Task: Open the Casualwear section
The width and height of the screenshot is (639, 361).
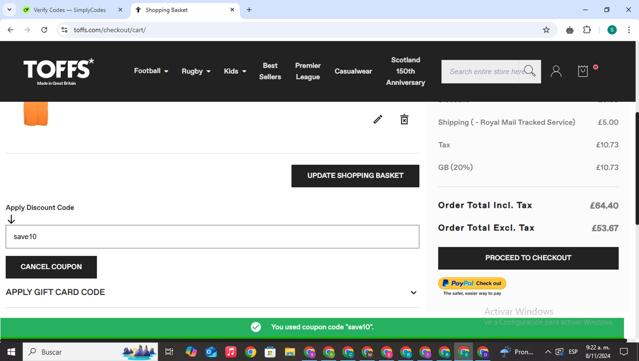Action: 353,71
